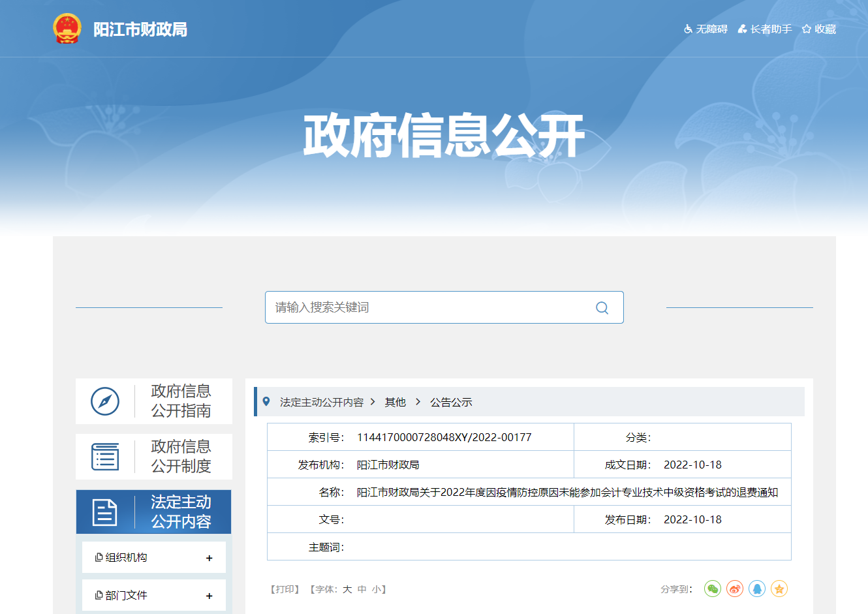Share the notice to Qzone
Image resolution: width=868 pixels, height=614 pixels.
[x=779, y=589]
